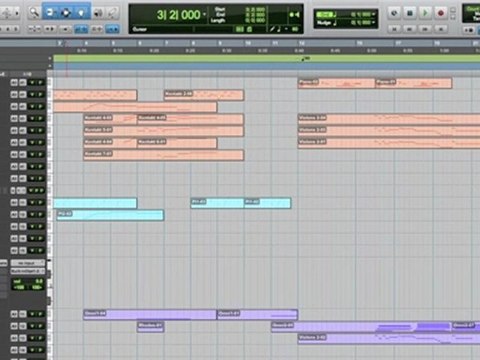Click the edit mode arrow left of the Zoomer tool
This screenshot has height=360, width=480.
pyautogui.click(x=17, y=13)
